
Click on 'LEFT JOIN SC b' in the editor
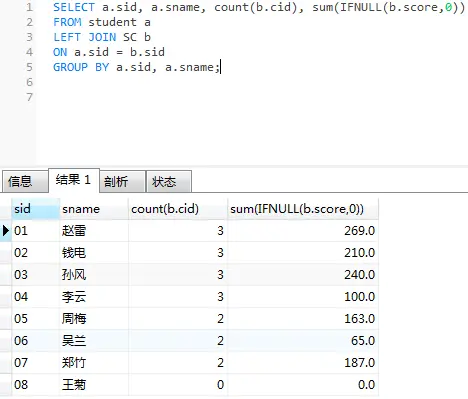(102, 37)
